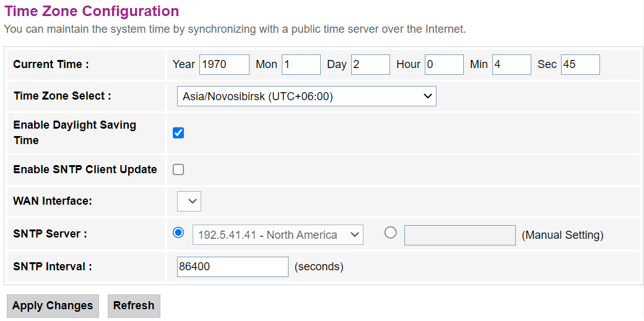Select the SNTP server list radio button
644x321 pixels.
point(179,233)
